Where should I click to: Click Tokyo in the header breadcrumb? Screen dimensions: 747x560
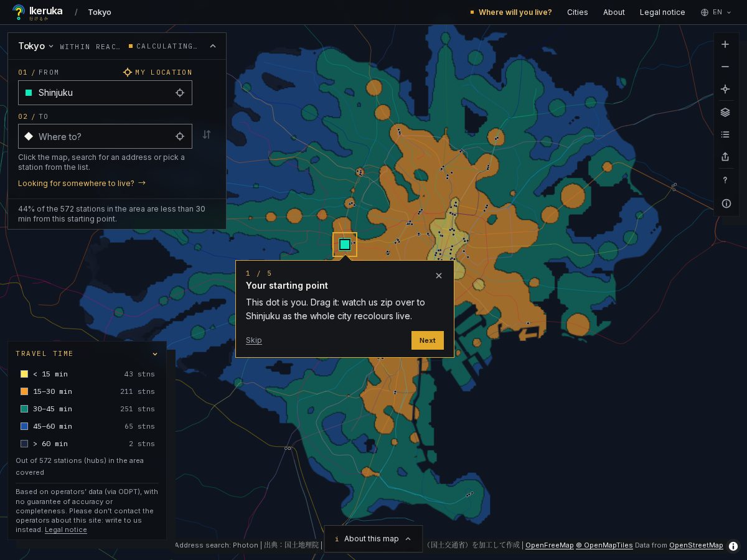tap(100, 12)
